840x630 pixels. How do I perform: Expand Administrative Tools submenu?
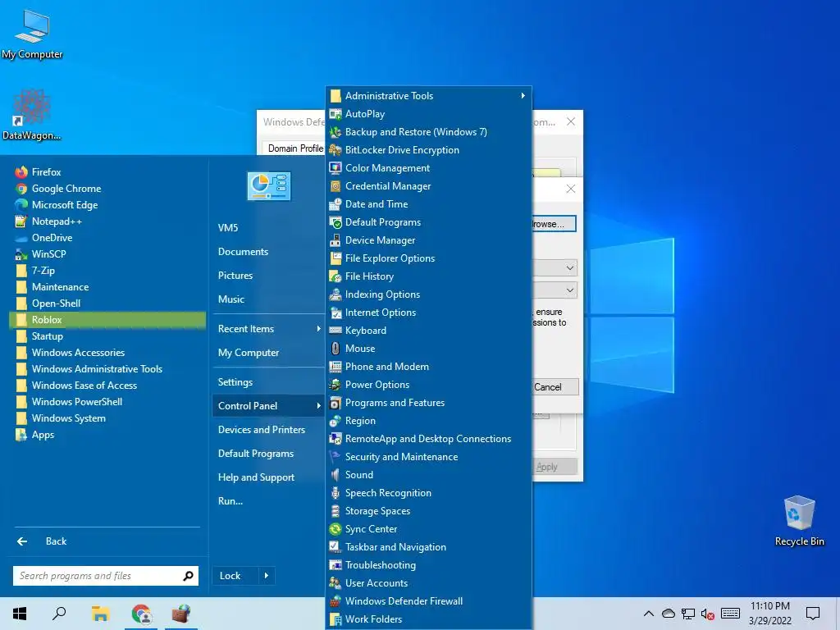click(428, 96)
